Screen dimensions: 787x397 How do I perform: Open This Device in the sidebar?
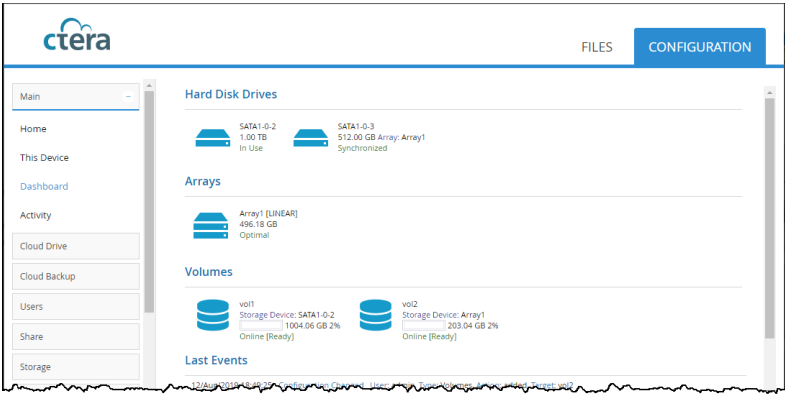(x=44, y=158)
